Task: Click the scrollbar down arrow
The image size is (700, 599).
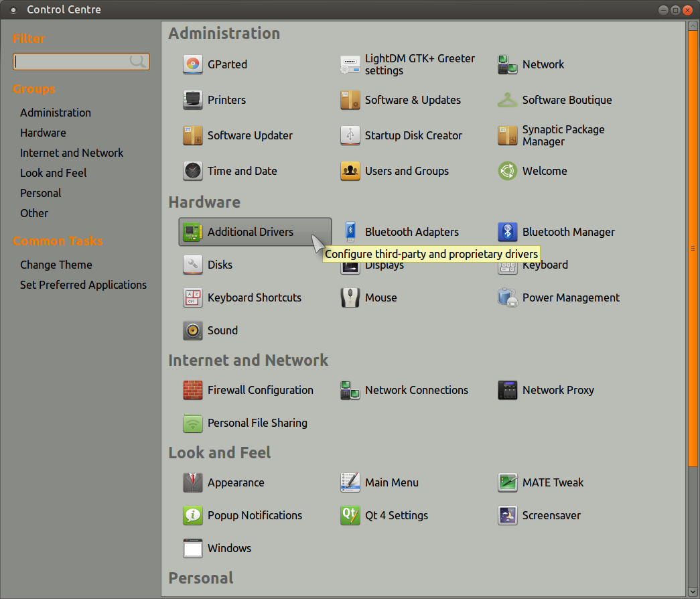Action: tap(693, 592)
